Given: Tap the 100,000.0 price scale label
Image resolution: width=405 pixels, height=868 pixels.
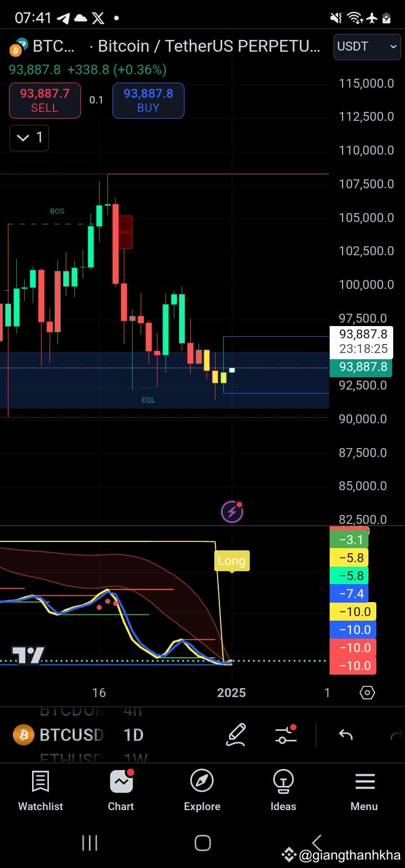Looking at the screenshot, I should click(x=366, y=284).
